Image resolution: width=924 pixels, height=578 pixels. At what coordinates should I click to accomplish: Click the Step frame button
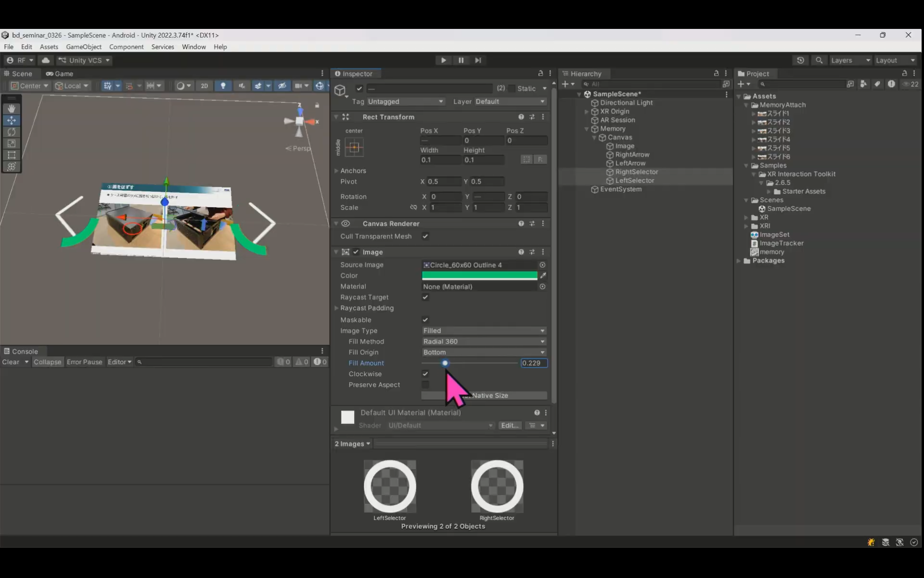pyautogui.click(x=478, y=60)
